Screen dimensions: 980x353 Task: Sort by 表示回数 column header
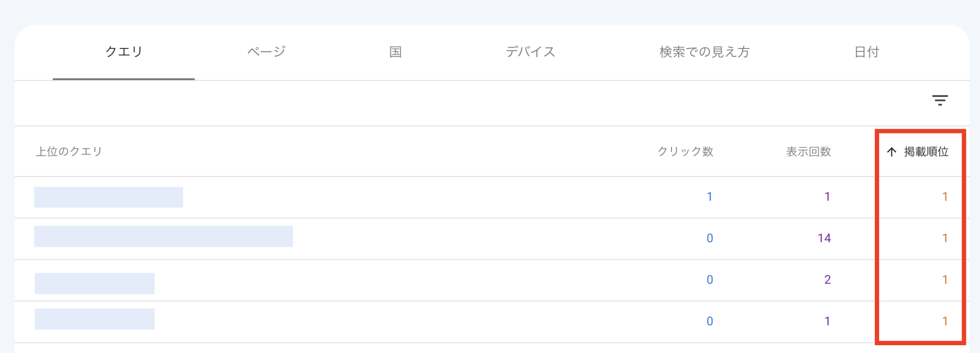coord(808,152)
